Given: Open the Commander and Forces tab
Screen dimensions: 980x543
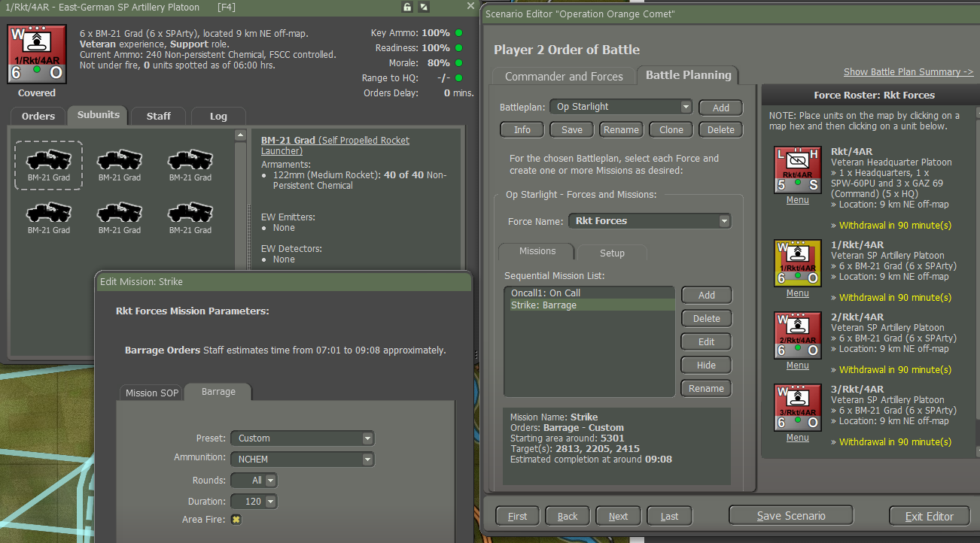Looking at the screenshot, I should click(564, 77).
